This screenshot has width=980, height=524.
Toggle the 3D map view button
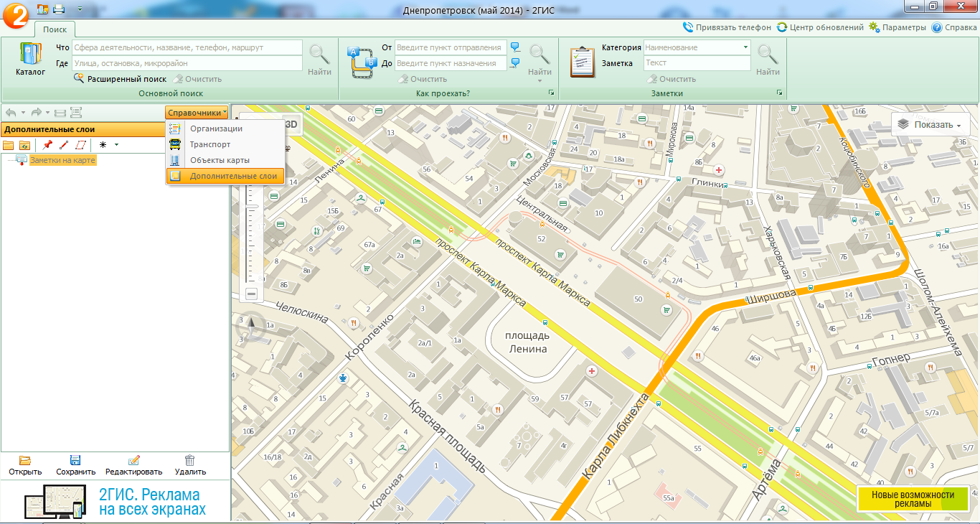click(292, 123)
